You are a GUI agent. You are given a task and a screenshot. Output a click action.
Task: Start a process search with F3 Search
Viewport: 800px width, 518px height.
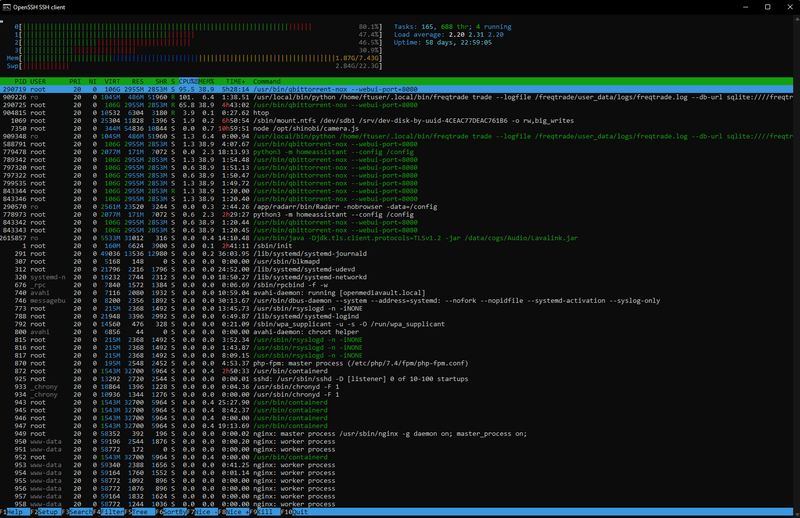78,512
